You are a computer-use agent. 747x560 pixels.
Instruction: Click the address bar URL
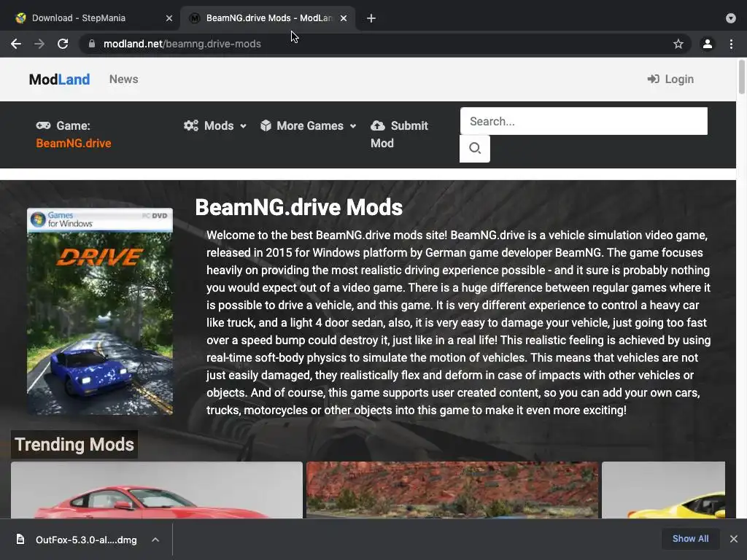182,44
